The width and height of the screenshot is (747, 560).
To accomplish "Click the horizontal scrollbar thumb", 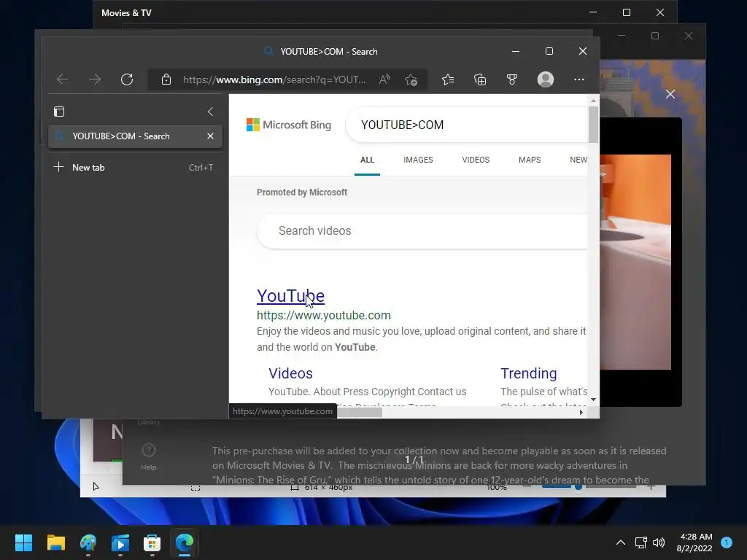I will point(359,413).
